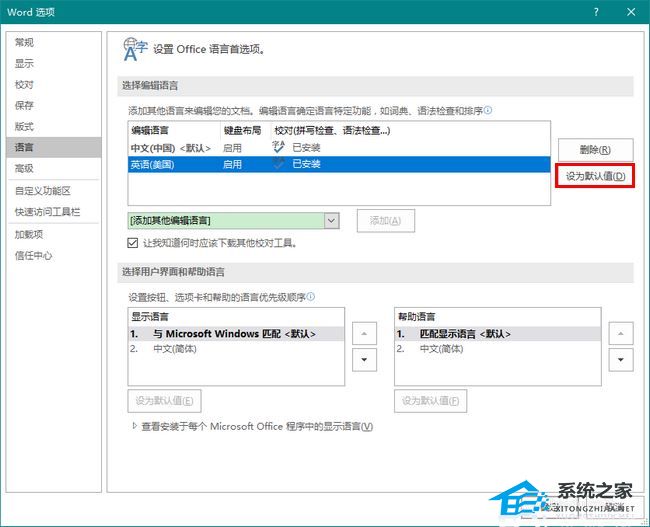Click the dropdown arrow of language combo box
This screenshot has width=650, height=527.
click(x=331, y=221)
